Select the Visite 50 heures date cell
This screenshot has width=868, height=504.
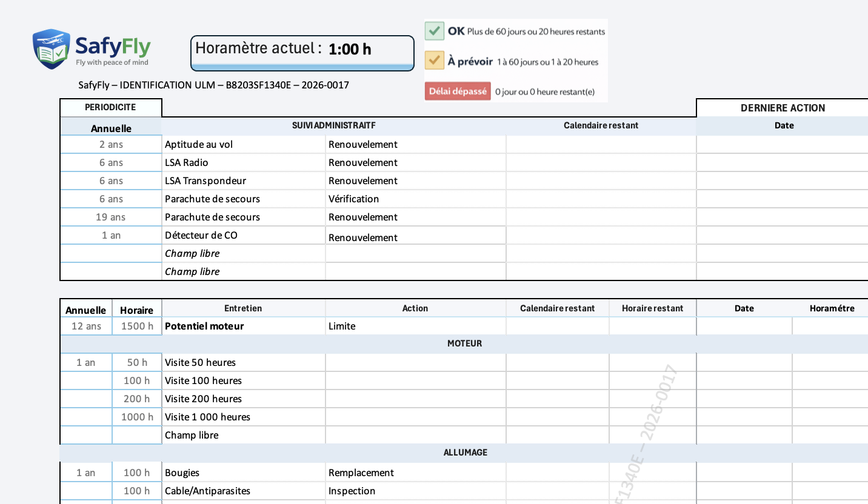744,362
